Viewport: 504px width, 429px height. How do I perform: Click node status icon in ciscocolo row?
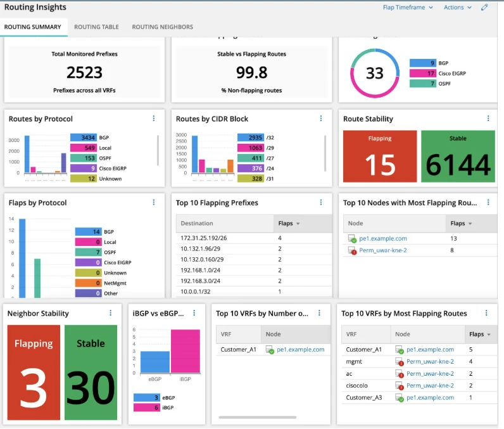(400, 386)
